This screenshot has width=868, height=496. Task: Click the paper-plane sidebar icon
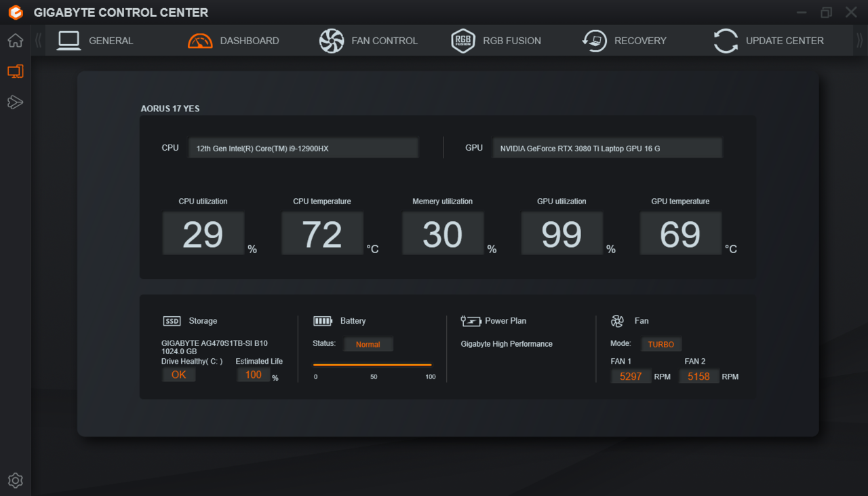[15, 102]
